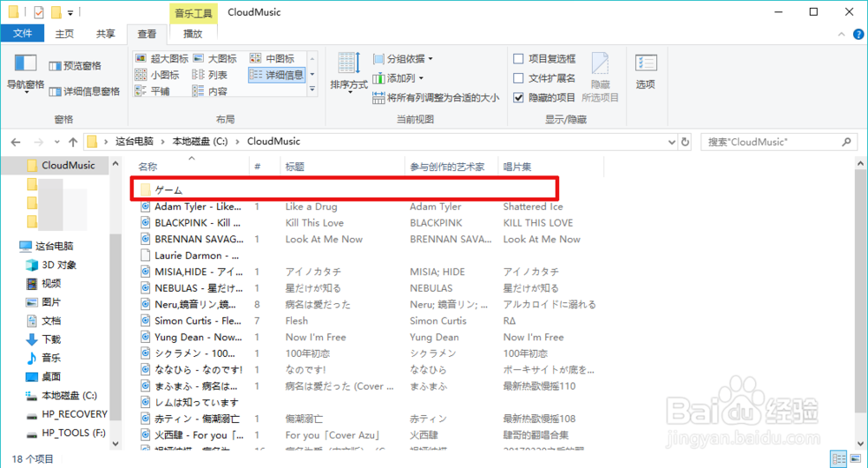Select 内容 content layout
This screenshot has height=468, width=868.
coord(210,91)
